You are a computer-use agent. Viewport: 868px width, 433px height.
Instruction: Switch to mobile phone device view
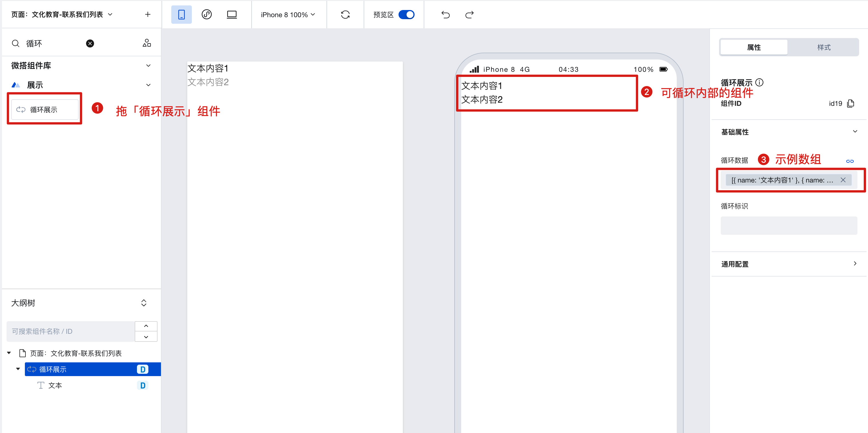(181, 15)
